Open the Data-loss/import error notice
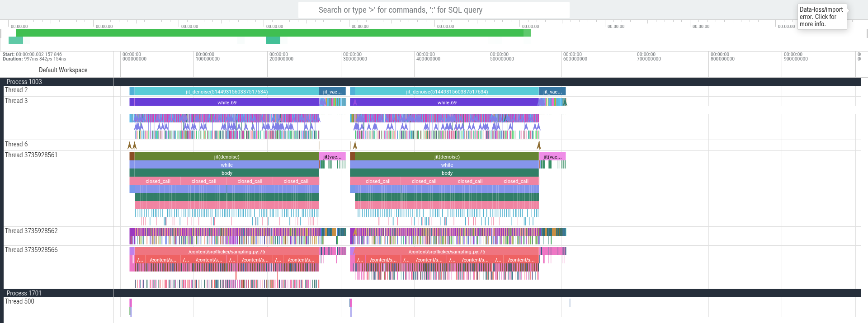Image resolution: width=868 pixels, height=323 pixels. coord(821,17)
